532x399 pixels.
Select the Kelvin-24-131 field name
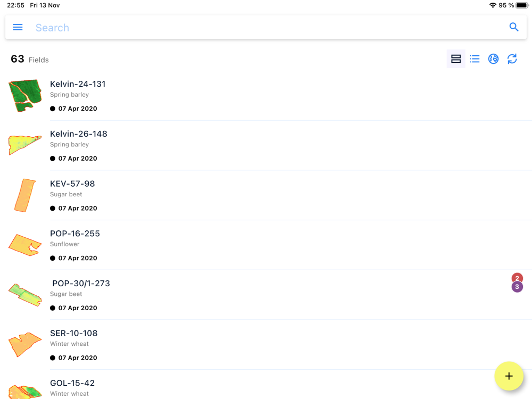pos(78,84)
